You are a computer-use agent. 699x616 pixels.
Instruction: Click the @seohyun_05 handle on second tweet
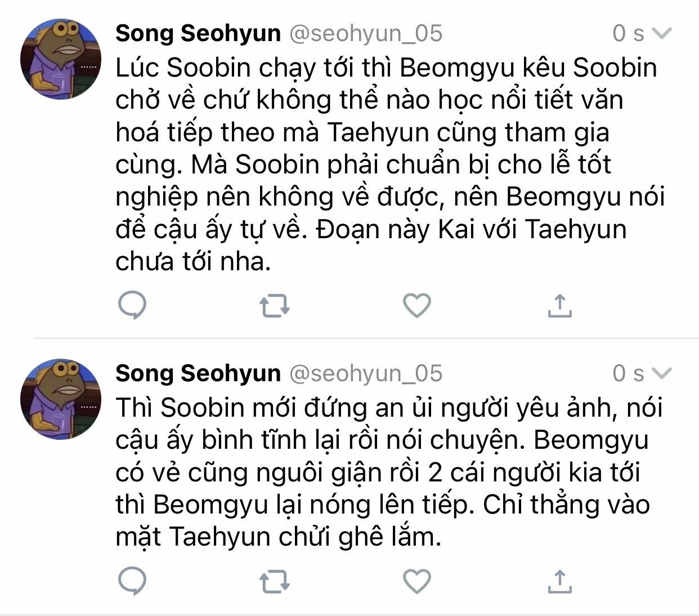pos(366,373)
